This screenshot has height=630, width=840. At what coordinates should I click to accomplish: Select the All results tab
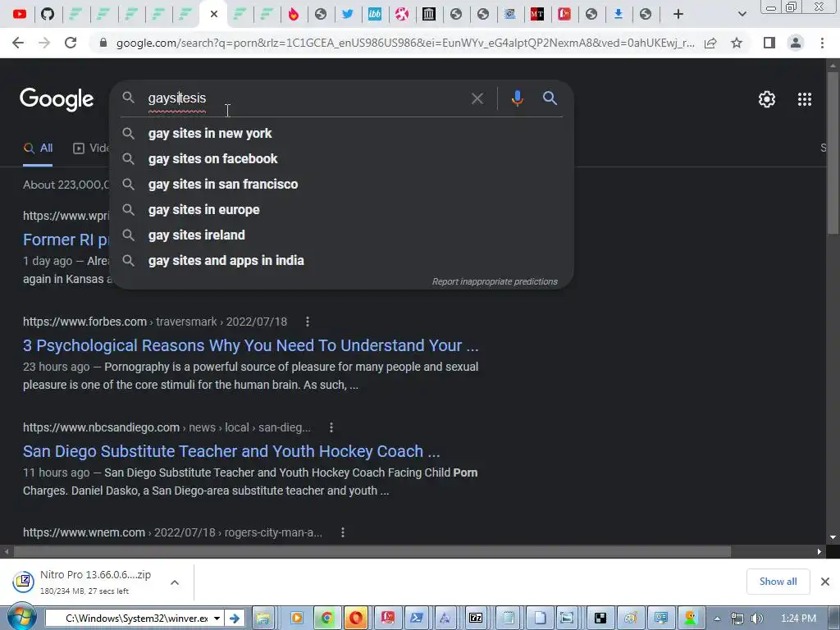38,148
